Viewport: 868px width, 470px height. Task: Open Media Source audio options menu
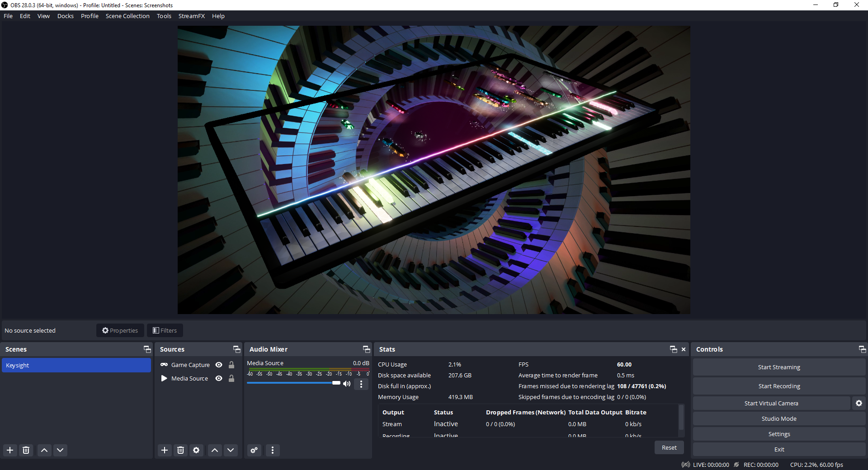(361, 384)
